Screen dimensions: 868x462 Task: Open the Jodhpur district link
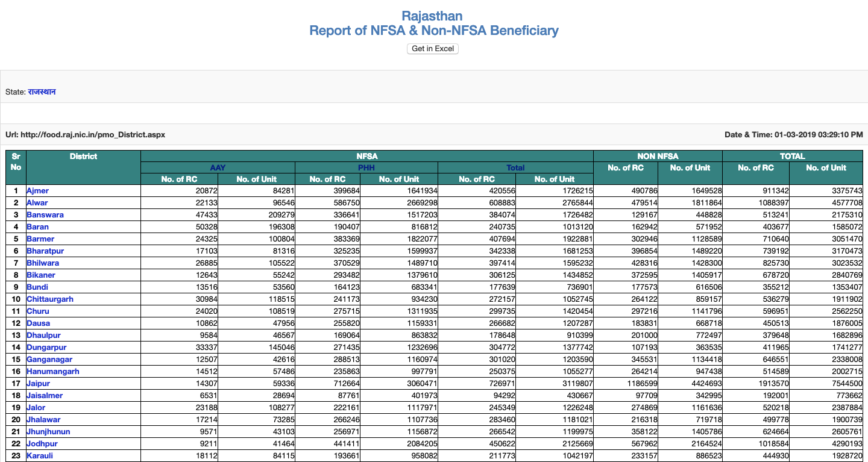pos(42,444)
